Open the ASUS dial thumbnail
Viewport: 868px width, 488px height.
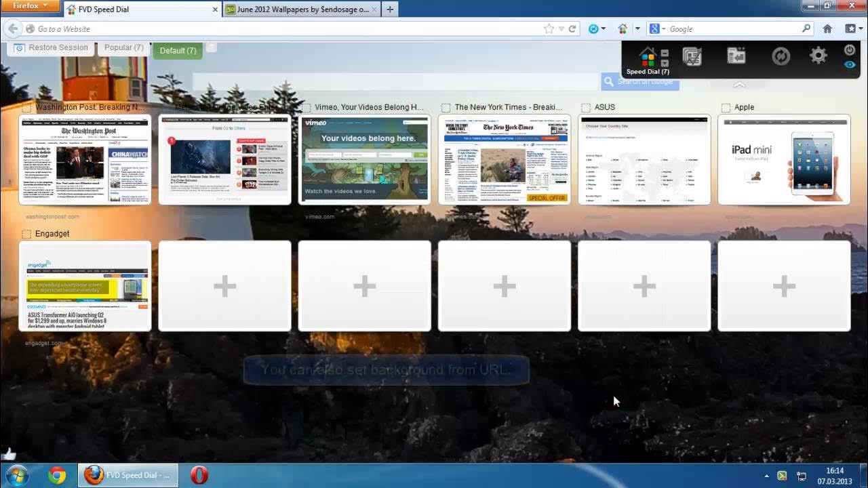644,159
